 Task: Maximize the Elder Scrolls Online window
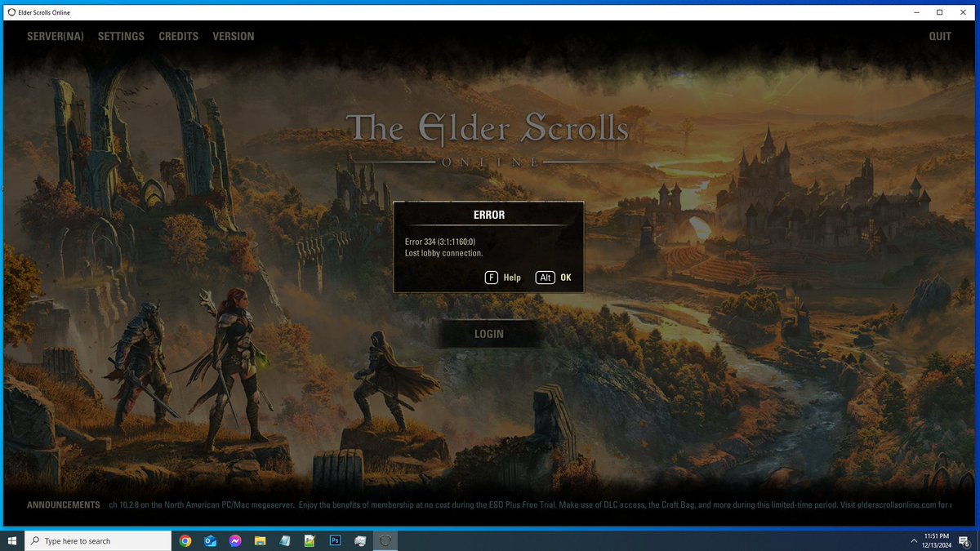coord(939,11)
